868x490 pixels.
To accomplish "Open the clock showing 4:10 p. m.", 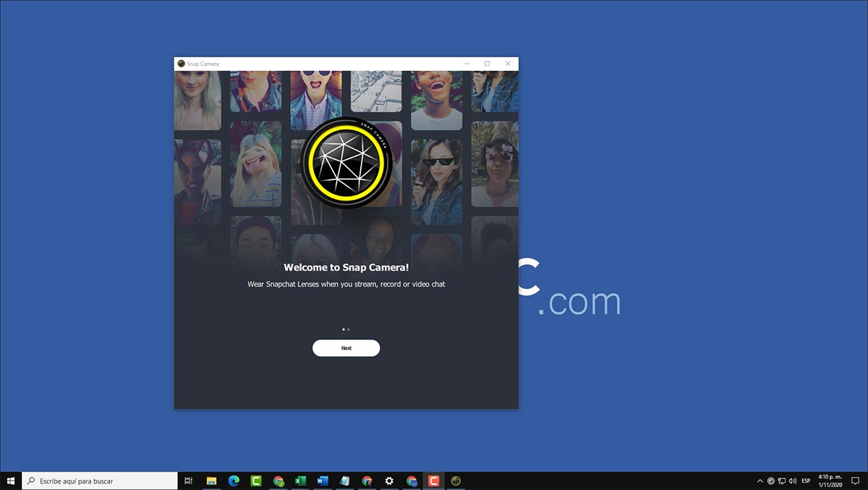I will pos(830,481).
